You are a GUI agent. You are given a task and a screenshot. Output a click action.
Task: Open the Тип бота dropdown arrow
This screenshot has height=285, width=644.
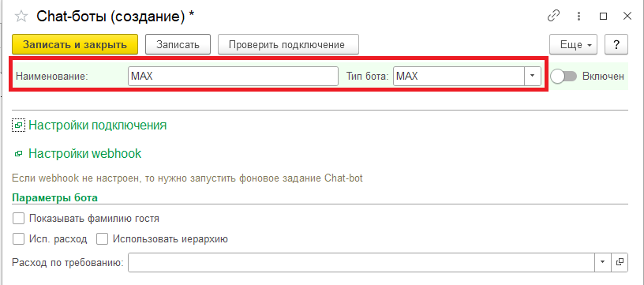pyautogui.click(x=532, y=77)
